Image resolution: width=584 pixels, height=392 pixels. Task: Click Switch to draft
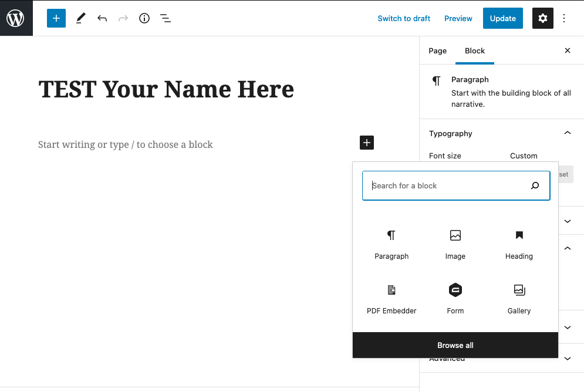404,18
